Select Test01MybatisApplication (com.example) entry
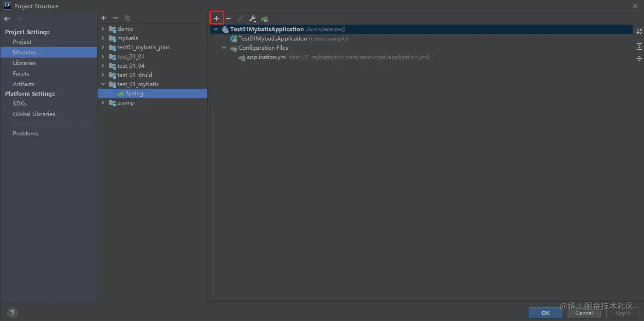The image size is (644, 321). coord(293,39)
